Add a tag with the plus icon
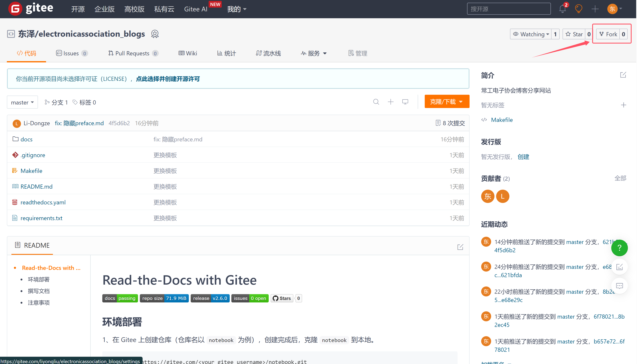The width and height of the screenshot is (637, 364). (x=624, y=105)
